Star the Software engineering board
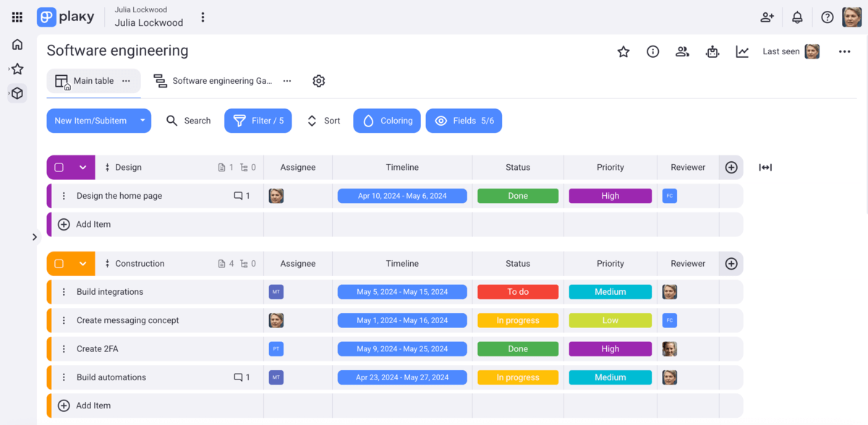The width and height of the screenshot is (868, 425). point(623,52)
